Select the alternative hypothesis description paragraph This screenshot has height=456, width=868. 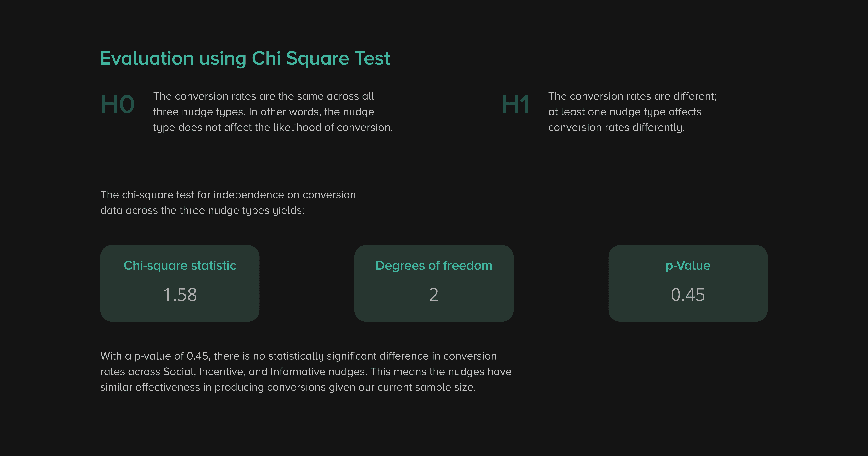click(632, 112)
